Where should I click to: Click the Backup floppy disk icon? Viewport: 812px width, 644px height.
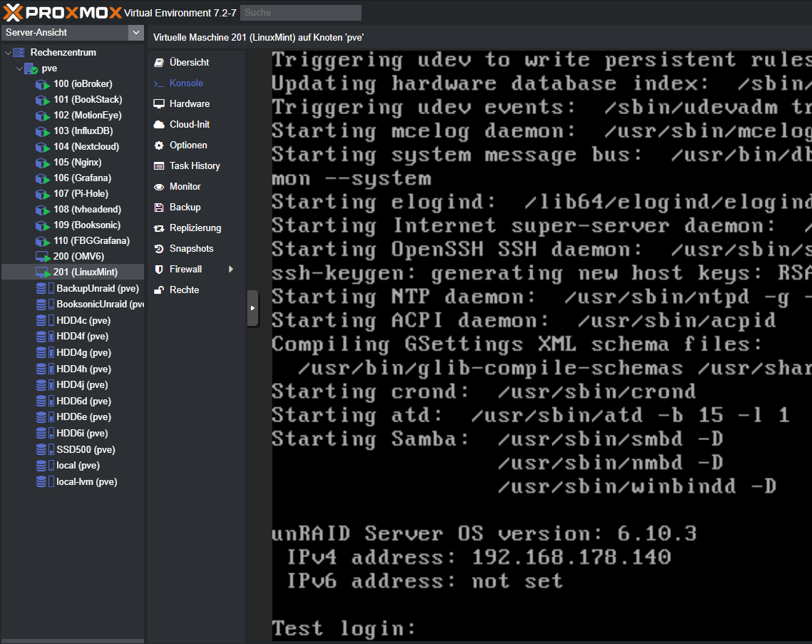159,208
